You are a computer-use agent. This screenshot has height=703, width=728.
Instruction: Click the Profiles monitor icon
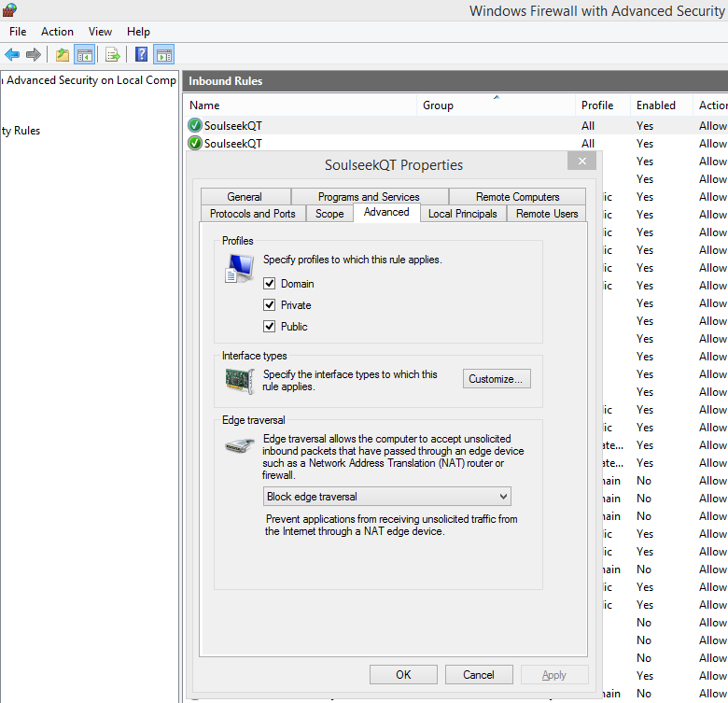pyautogui.click(x=240, y=268)
